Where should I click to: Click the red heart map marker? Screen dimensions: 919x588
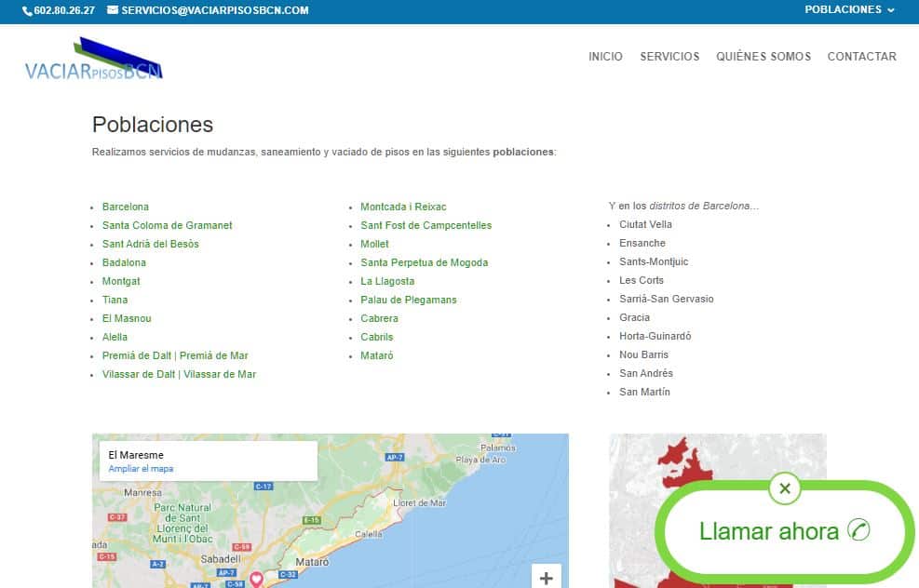[x=256, y=580]
